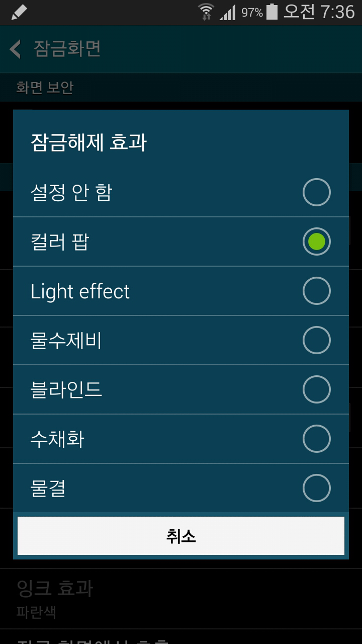Screen dimensions: 362x644
Task: Tap the Wi-Fi status icon
Action: 206,12
